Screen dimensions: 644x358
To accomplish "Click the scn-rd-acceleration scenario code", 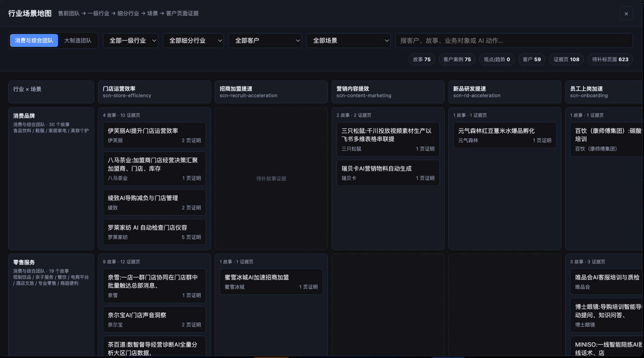I will tap(477, 96).
